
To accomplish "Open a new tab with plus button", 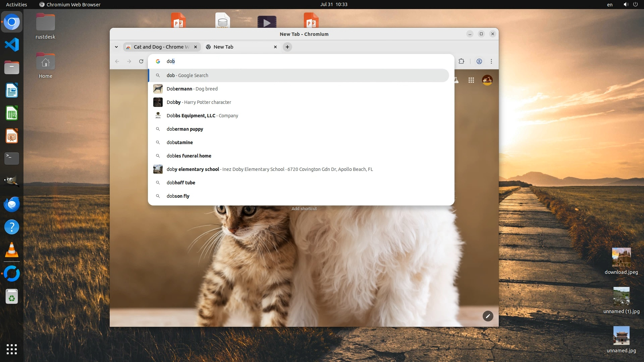I will [287, 47].
